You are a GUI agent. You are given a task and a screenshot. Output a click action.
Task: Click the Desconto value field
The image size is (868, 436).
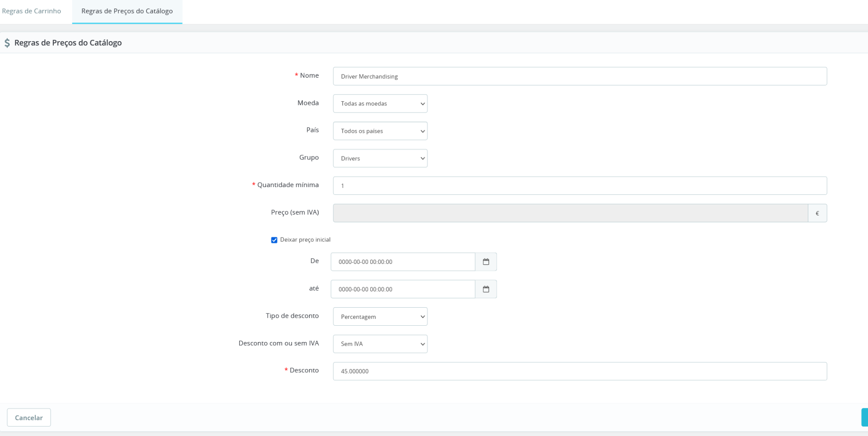point(580,371)
